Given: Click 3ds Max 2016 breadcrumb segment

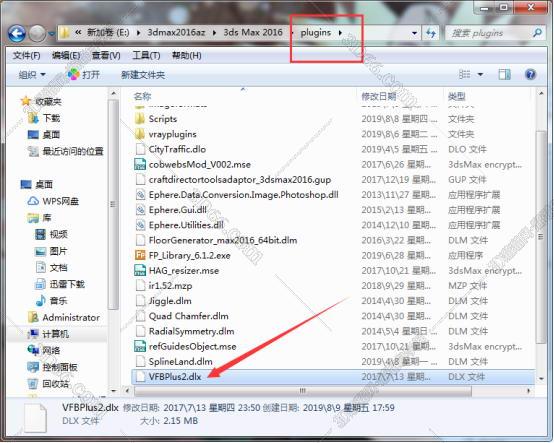Looking at the screenshot, I should (253, 33).
